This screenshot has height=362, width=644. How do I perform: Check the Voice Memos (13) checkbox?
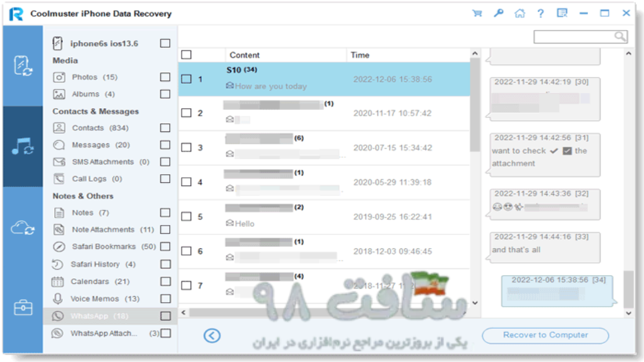click(x=165, y=299)
